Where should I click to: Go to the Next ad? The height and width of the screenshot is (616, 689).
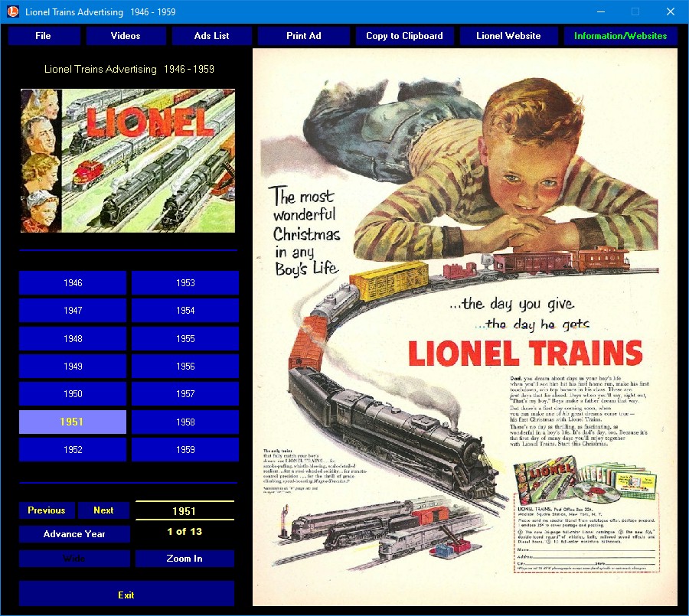pos(103,510)
